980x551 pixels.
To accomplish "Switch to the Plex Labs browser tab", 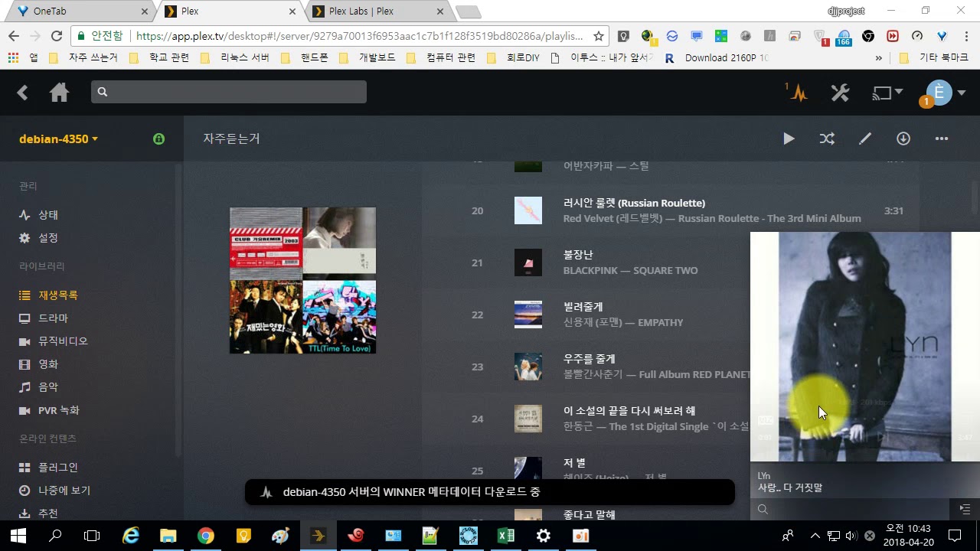I will click(x=375, y=11).
